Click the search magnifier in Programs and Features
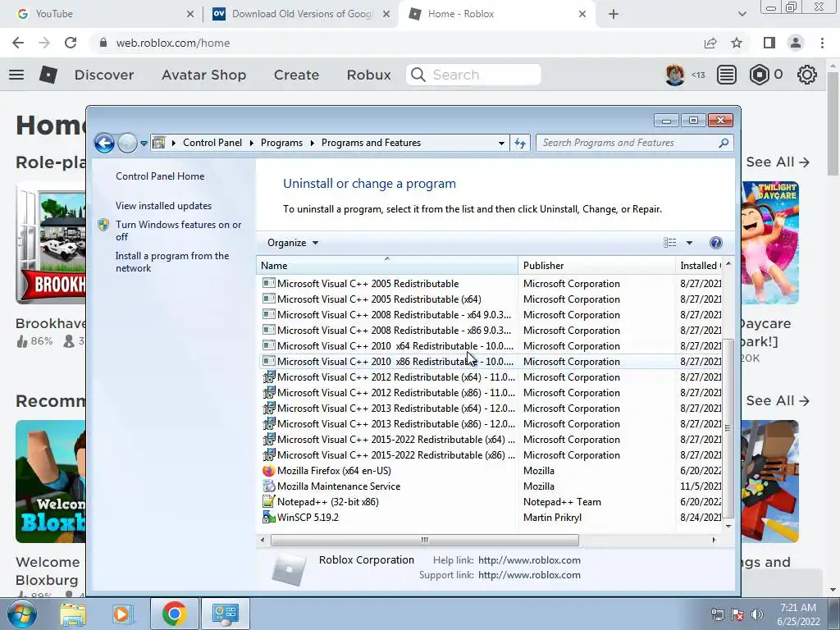 (x=724, y=143)
